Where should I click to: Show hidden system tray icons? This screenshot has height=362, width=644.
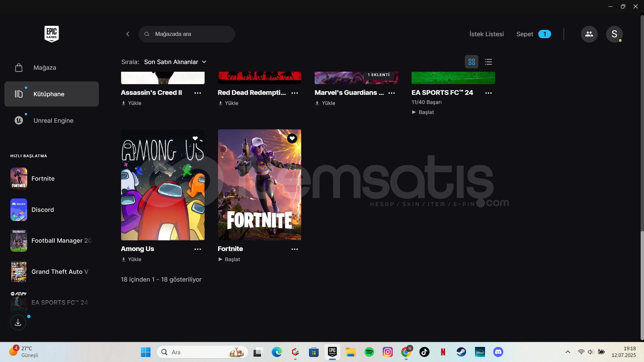point(568,352)
